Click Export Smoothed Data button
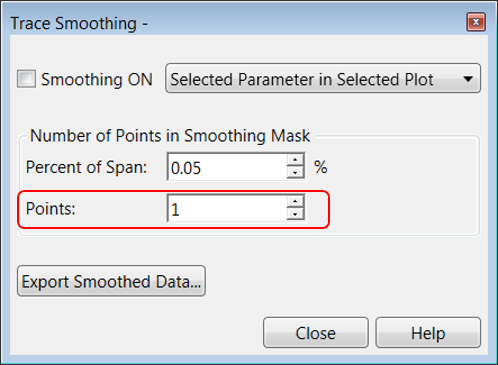The image size is (498, 365). [111, 281]
